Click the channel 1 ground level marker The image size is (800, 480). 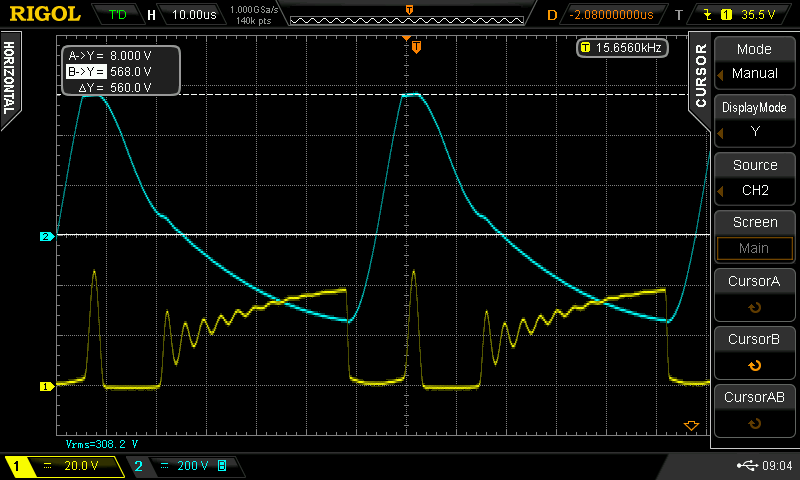(x=46, y=386)
